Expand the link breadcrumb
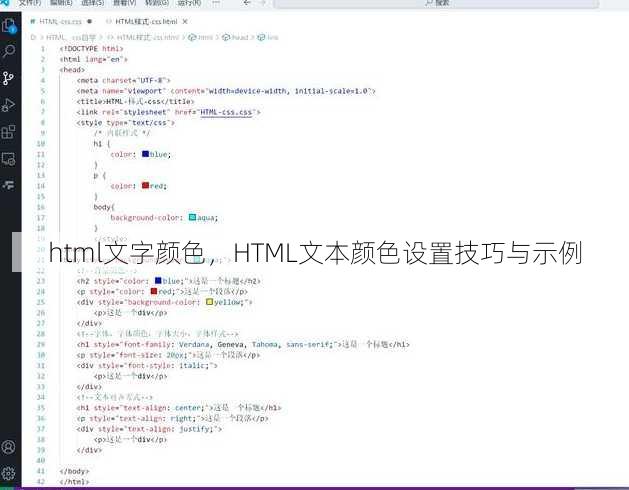This screenshot has height=490, width=629. [x=268, y=37]
